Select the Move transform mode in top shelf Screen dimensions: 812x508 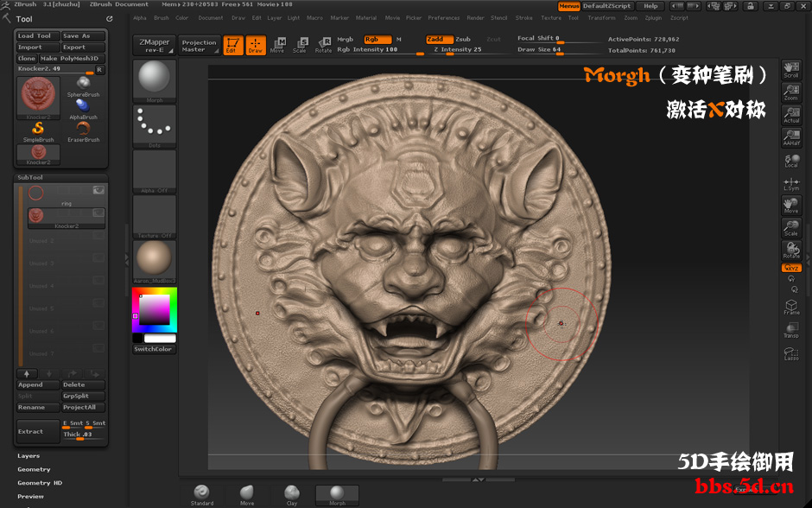tap(277, 45)
